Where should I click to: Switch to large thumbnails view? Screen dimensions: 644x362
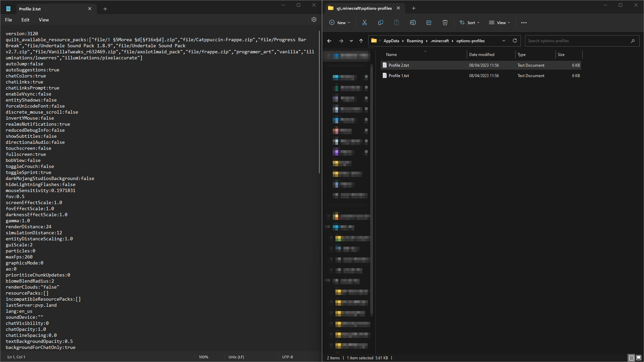pos(639,358)
